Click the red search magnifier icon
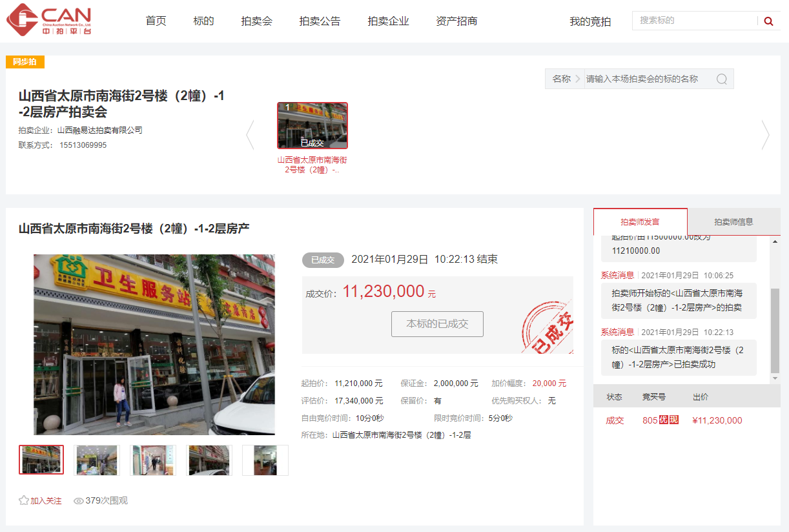 click(x=768, y=21)
